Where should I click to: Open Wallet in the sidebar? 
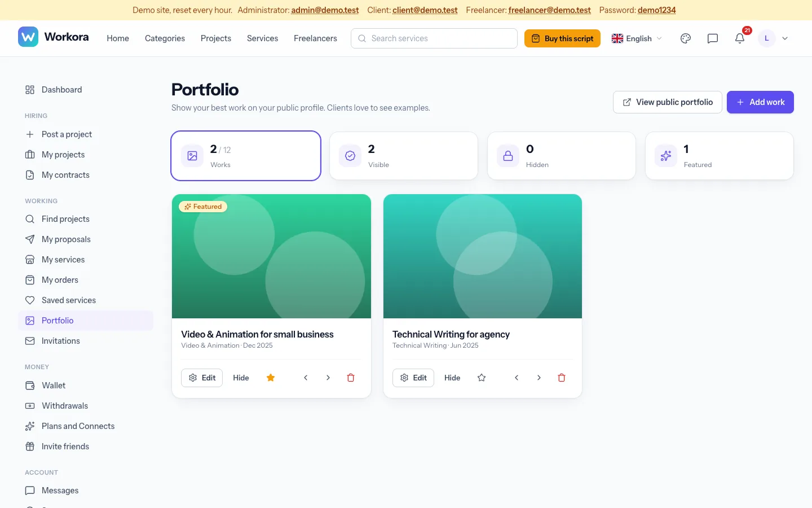point(86,386)
